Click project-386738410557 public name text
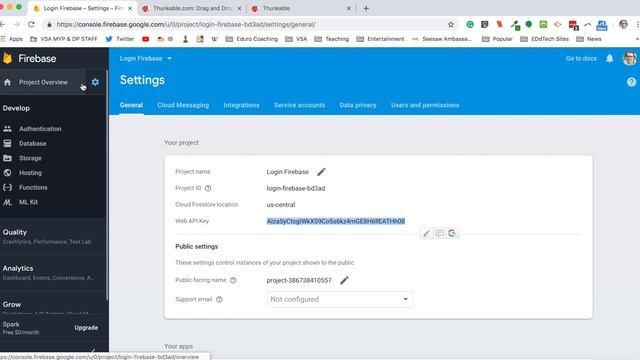Image resolution: width=640 pixels, height=360 pixels. pos(299,280)
